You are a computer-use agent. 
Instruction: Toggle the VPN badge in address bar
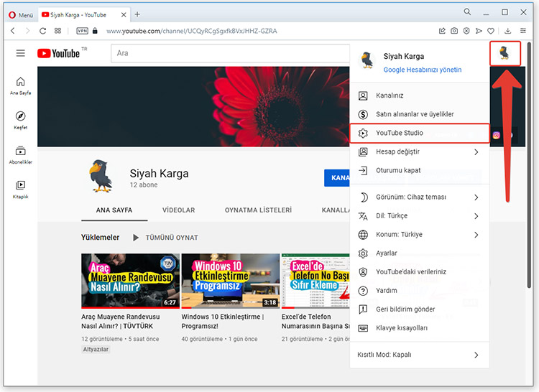pos(82,31)
